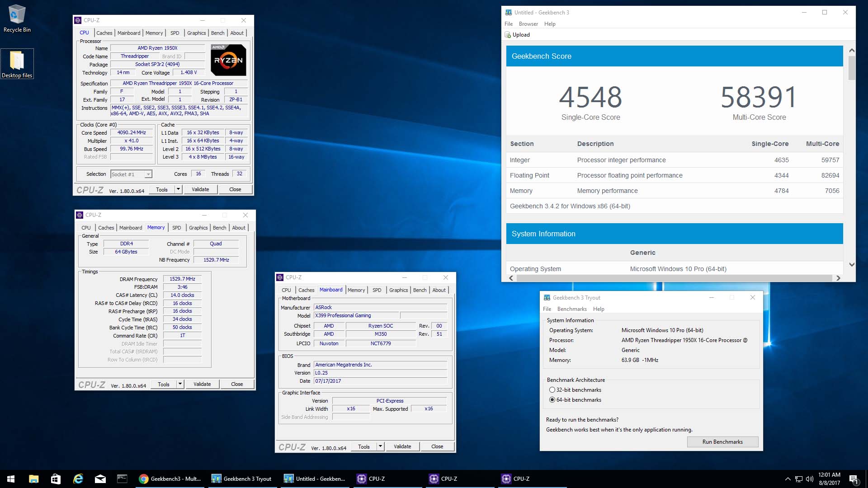Expand the Socket #1 selection dropdown
This screenshot has width=868, height=488.
(148, 174)
